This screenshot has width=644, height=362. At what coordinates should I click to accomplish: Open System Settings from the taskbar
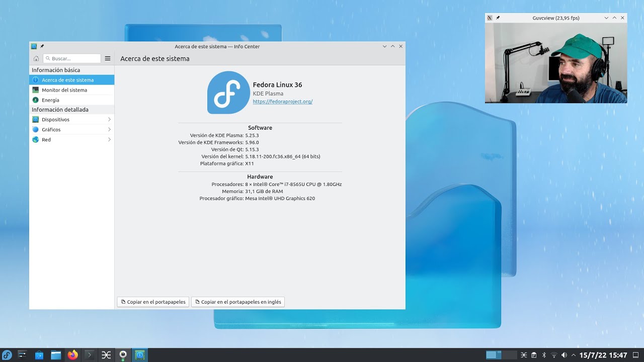[x=22, y=355]
